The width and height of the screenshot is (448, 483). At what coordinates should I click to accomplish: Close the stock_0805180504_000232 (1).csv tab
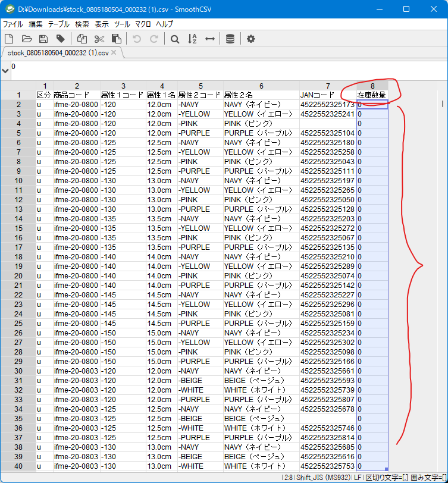click(x=114, y=52)
